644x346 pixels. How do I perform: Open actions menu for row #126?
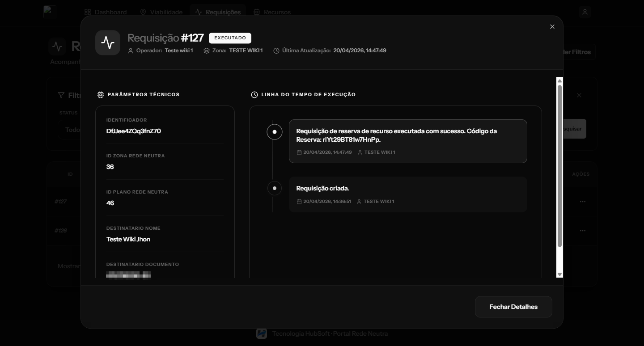point(582,231)
